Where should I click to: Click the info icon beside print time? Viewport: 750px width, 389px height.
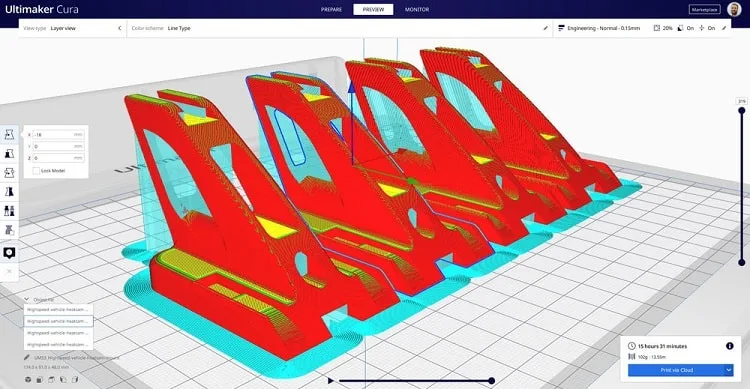click(729, 346)
